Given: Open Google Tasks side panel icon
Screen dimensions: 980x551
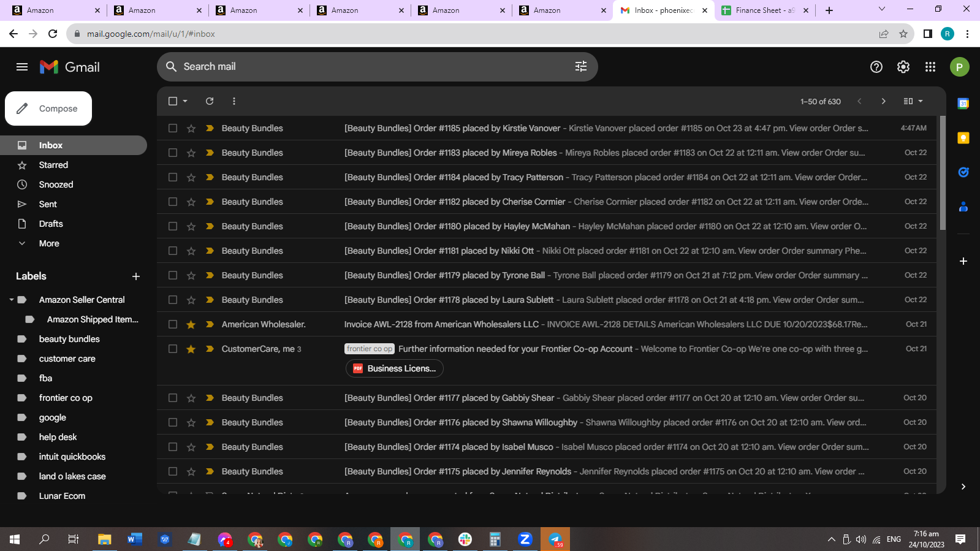Looking at the screenshot, I should click(963, 172).
